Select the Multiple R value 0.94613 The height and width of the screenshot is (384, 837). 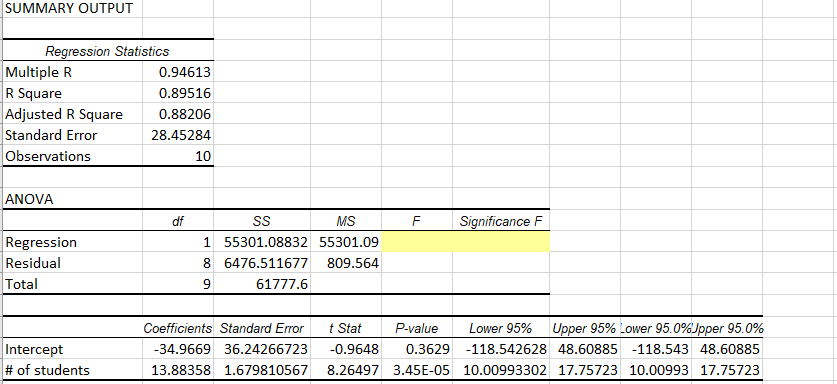[178, 72]
